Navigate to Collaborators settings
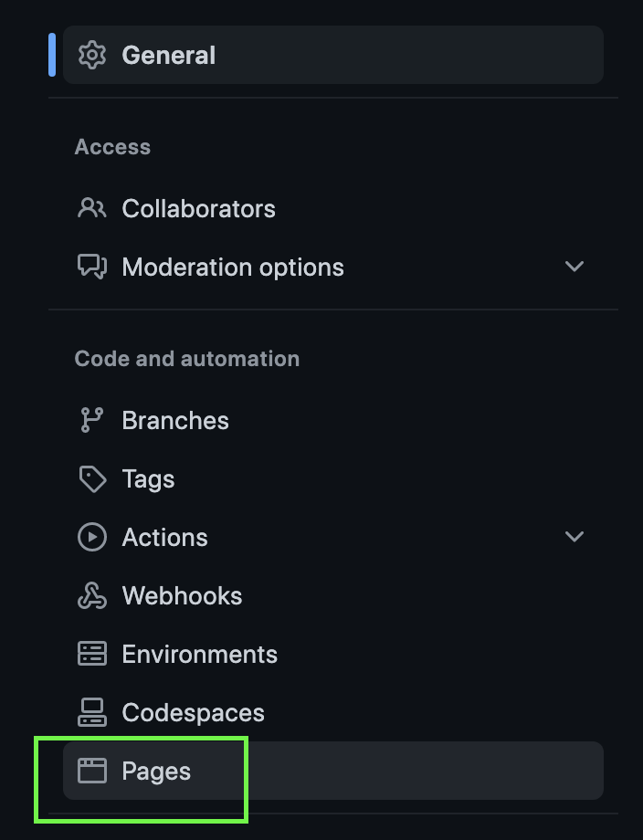Viewport: 643px width, 840px height. coord(199,208)
